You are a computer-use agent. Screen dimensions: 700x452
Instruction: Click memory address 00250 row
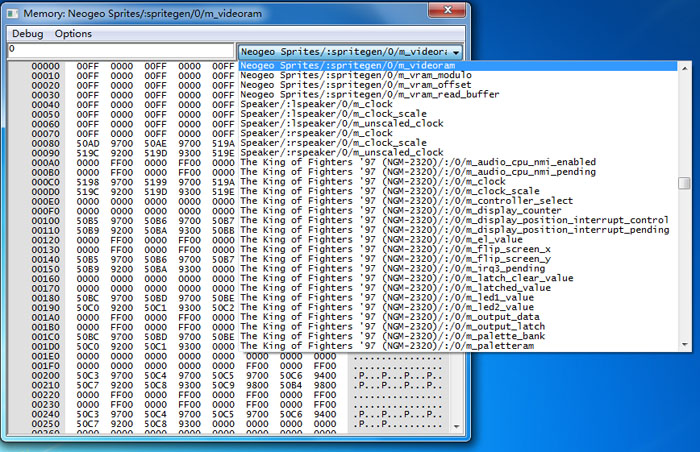46,424
